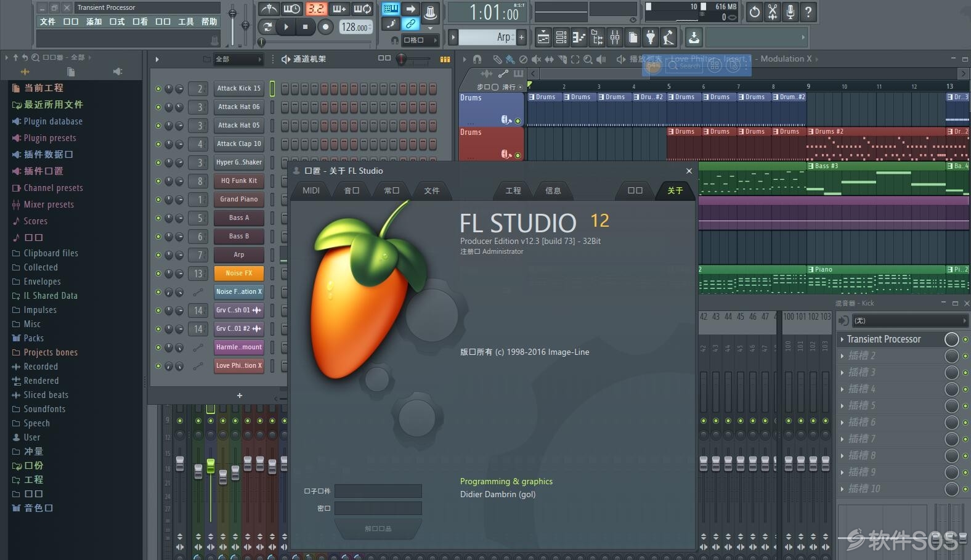Viewport: 971px width, 560px height.
Task: Open the 全部 channel filter dropdown
Action: [238, 59]
